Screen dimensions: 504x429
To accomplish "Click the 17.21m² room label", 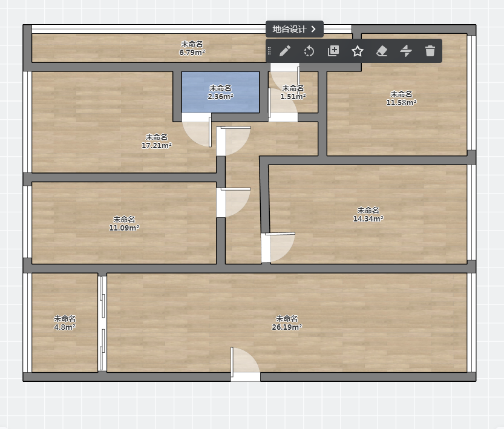I will [x=156, y=141].
